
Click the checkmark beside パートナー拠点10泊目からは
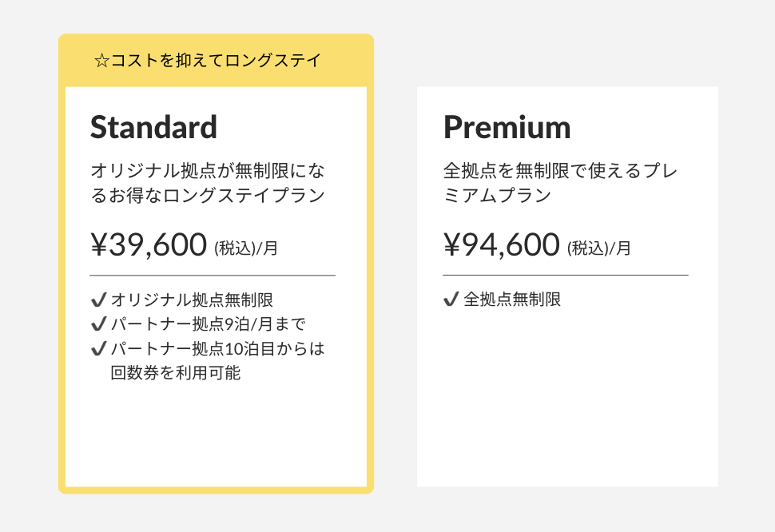pyautogui.click(x=99, y=348)
